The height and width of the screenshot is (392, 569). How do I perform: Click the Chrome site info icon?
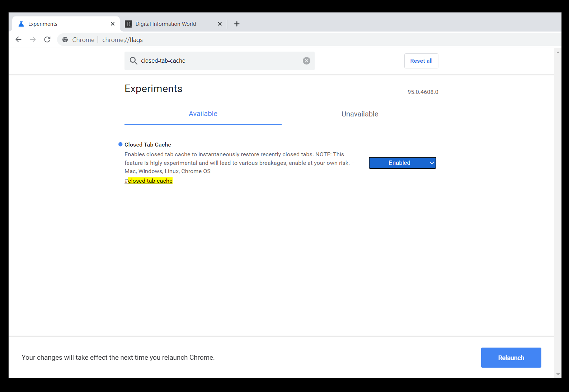[x=65, y=40]
